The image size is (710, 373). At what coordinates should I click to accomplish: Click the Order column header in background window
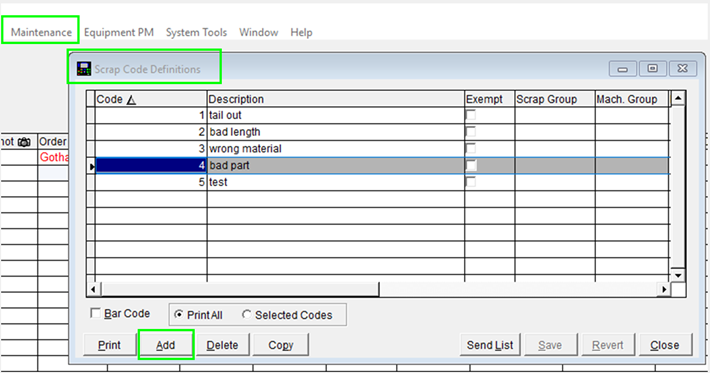53,142
